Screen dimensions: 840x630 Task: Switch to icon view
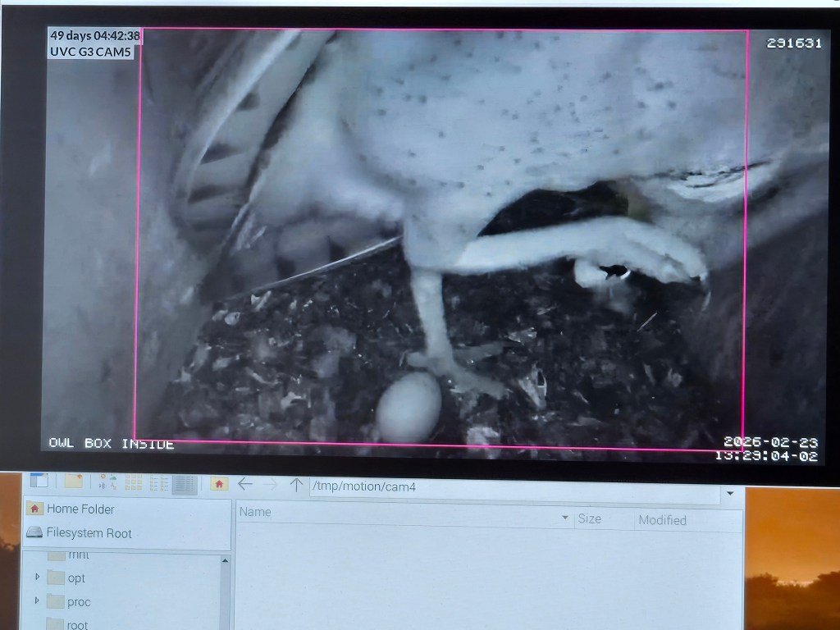109,483
